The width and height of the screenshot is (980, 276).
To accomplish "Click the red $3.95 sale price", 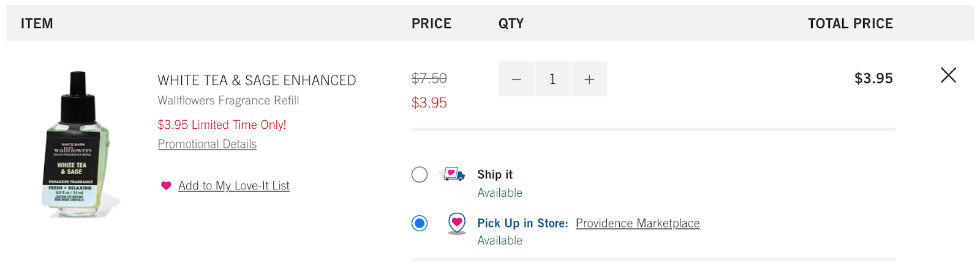I will (429, 102).
